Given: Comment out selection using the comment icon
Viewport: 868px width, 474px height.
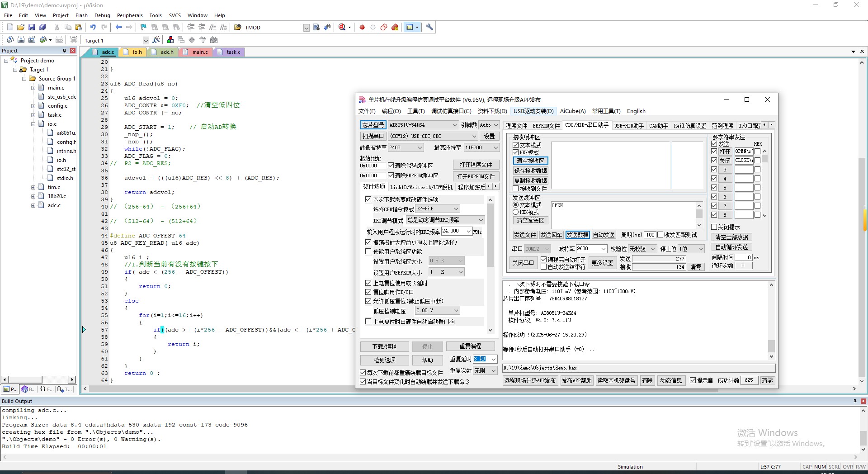Looking at the screenshot, I should click(x=213, y=27).
